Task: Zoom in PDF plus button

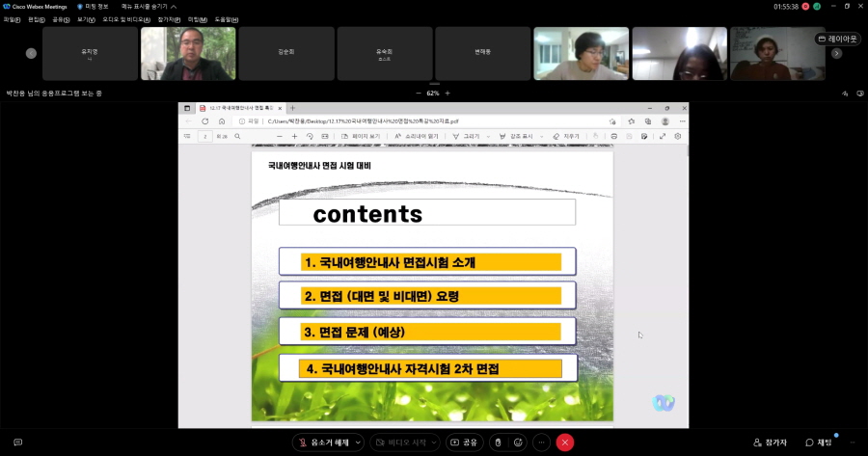Action: (x=294, y=136)
